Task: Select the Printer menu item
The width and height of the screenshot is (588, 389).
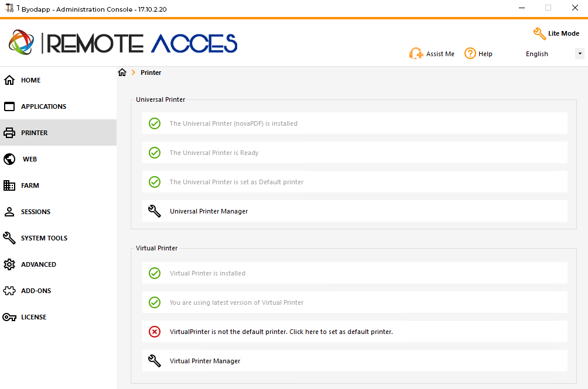Action: [x=35, y=133]
